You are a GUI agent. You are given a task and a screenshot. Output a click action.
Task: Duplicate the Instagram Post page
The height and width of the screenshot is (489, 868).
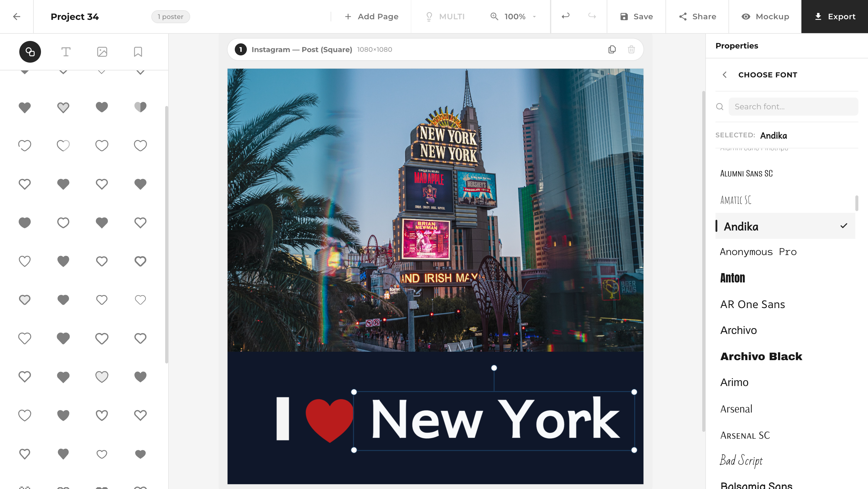pyautogui.click(x=612, y=49)
